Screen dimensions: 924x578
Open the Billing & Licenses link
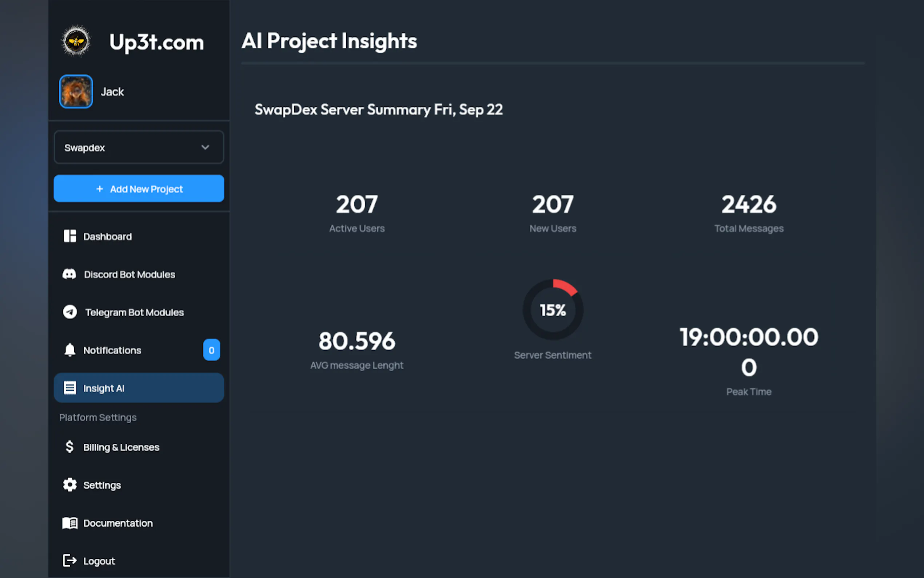[121, 447]
